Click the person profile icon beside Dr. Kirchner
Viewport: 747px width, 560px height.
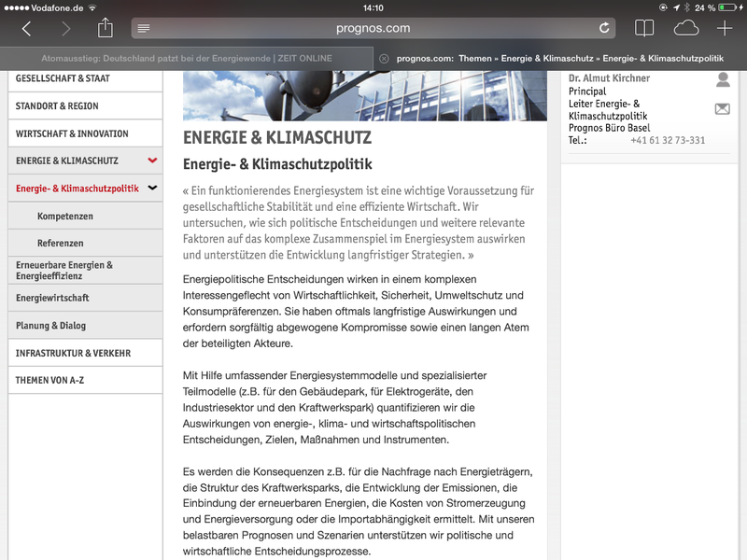click(722, 80)
